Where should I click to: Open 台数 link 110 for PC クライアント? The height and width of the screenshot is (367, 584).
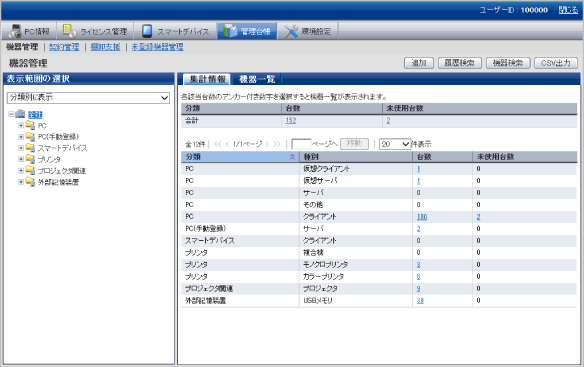(422, 216)
